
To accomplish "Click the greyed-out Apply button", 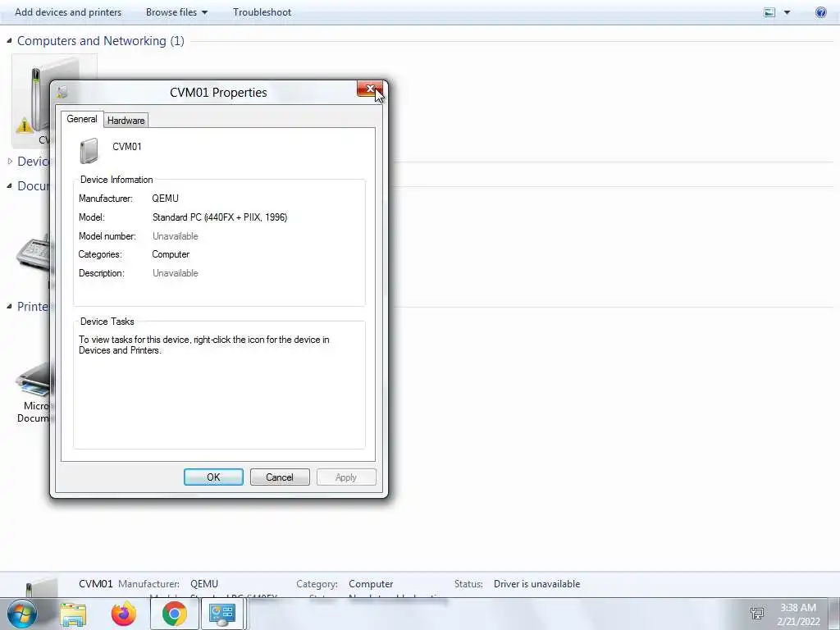I will [x=346, y=477].
